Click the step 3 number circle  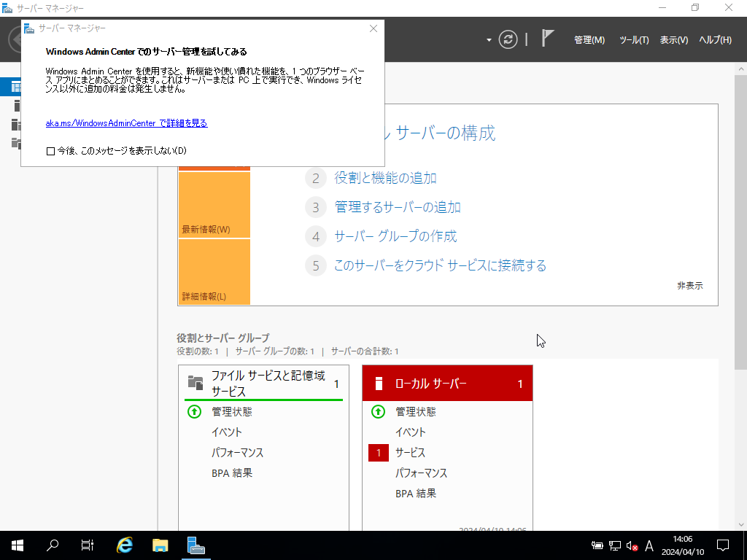tap(315, 207)
